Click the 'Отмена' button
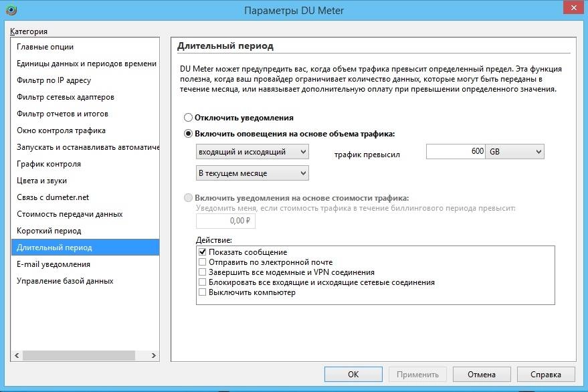Image resolution: width=588 pixels, height=392 pixels. tap(482, 375)
